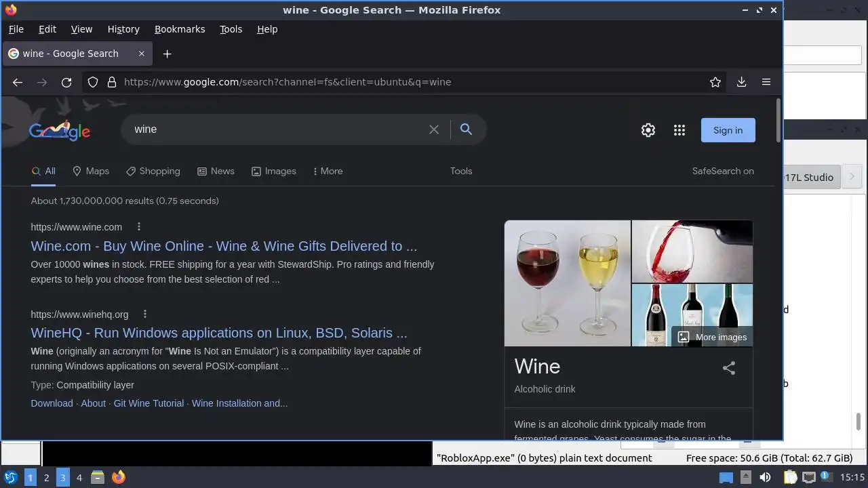The width and height of the screenshot is (868, 488).
Task: Open the Help menu
Action: pos(267,29)
